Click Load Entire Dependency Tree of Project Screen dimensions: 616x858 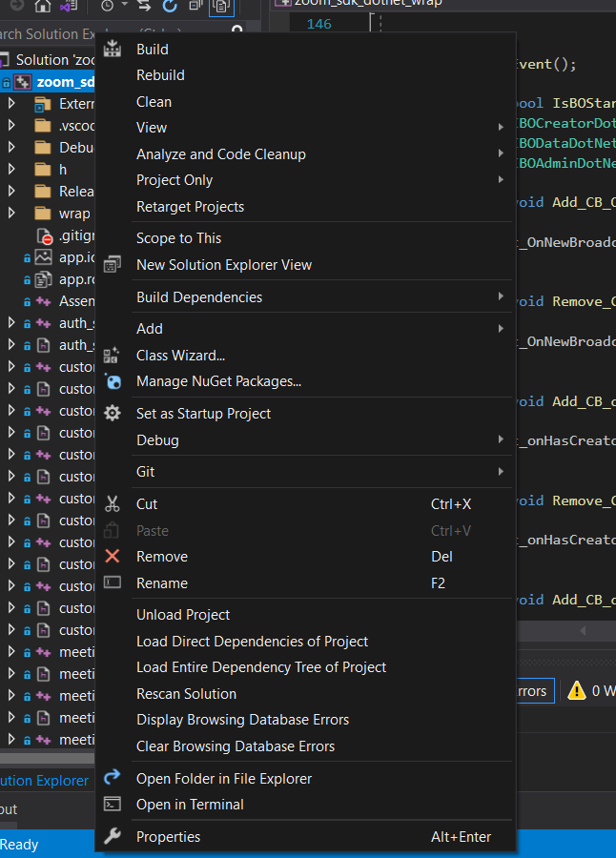305,667
